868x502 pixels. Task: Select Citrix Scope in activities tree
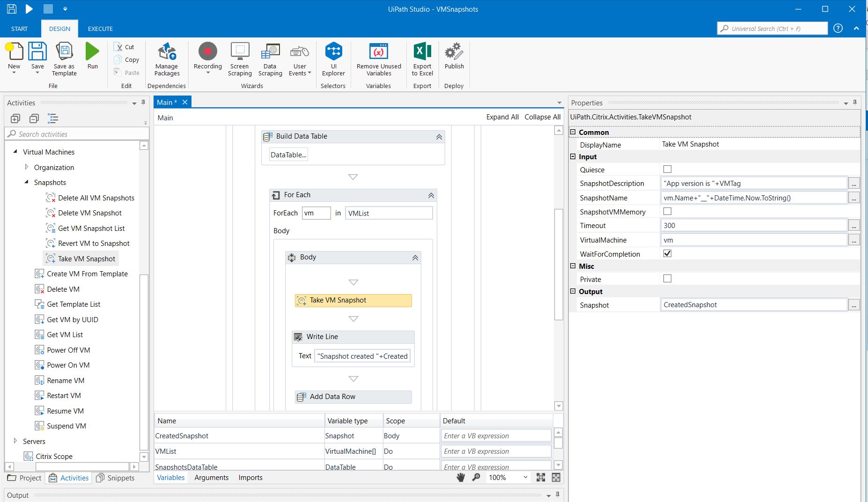click(x=48, y=456)
